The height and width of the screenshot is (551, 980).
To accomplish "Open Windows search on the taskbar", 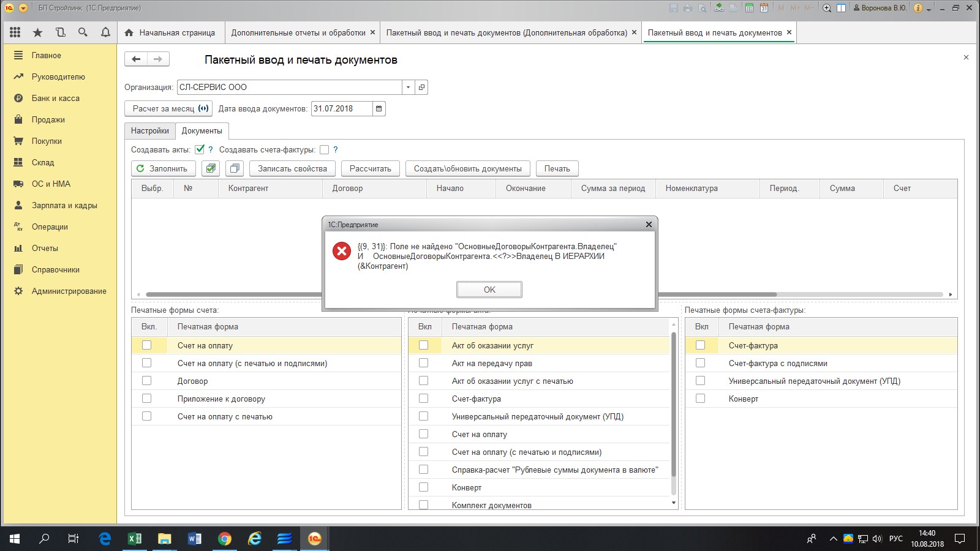I will pyautogui.click(x=44, y=539).
